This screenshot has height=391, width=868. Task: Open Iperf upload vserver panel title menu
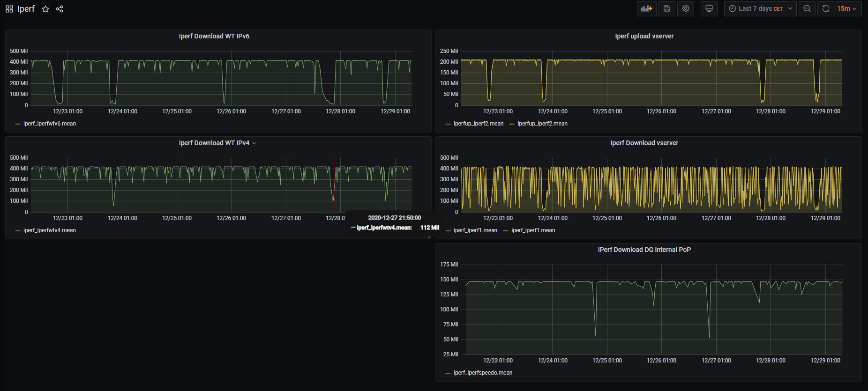pos(644,36)
